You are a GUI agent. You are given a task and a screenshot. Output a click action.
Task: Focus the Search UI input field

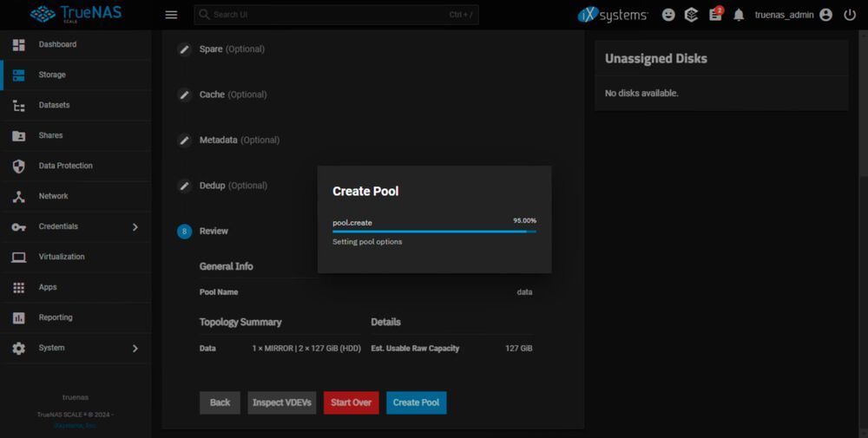(x=330, y=15)
